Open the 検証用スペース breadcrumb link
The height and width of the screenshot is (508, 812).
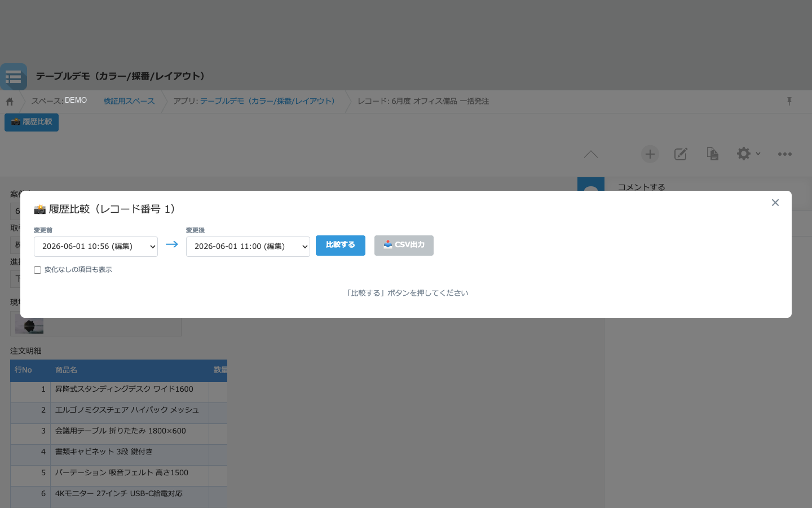(129, 101)
